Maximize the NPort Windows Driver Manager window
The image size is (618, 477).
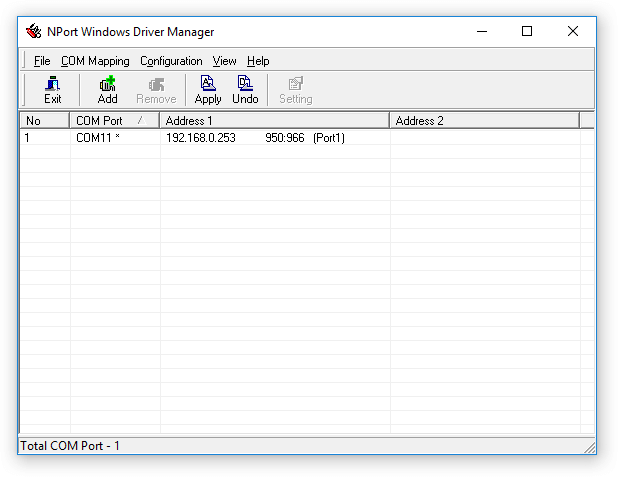pos(527,31)
